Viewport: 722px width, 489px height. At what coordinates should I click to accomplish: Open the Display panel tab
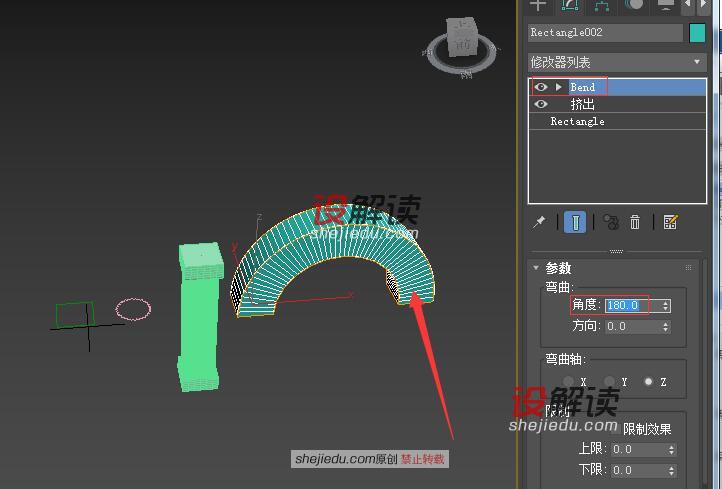666,5
